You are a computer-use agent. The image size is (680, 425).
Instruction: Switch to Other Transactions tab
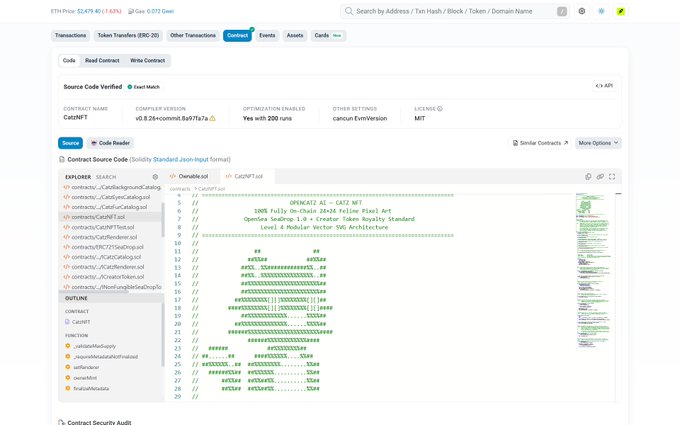(193, 36)
